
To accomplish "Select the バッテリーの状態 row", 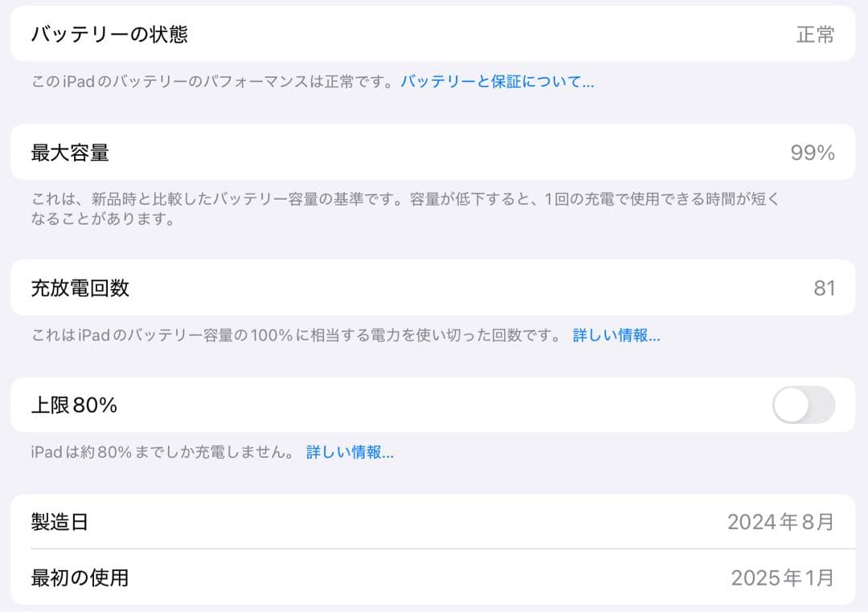I will (321, 35).
